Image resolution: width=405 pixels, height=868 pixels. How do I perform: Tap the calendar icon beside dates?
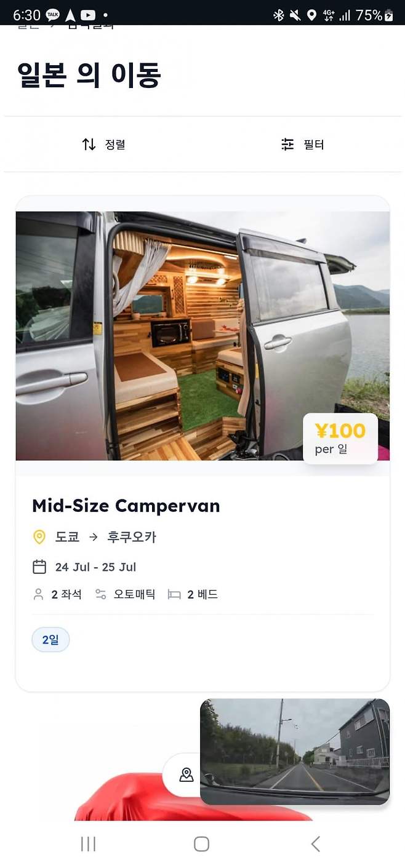39,567
